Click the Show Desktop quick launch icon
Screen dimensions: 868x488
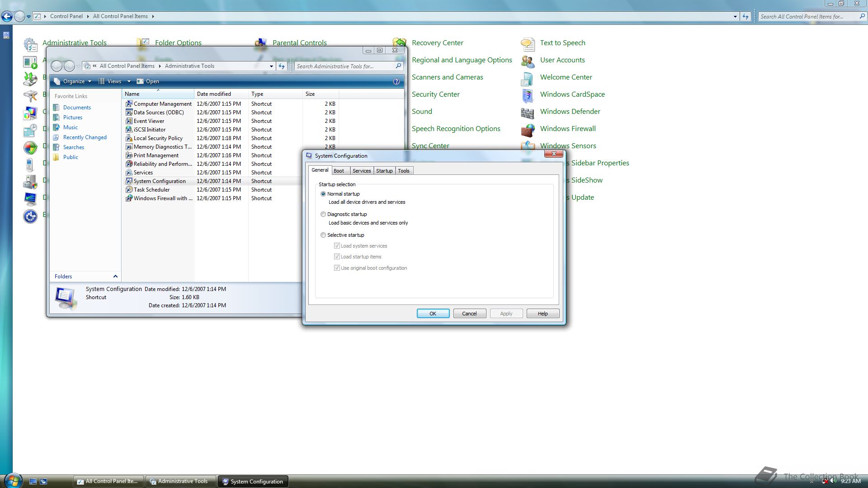pos(33,482)
